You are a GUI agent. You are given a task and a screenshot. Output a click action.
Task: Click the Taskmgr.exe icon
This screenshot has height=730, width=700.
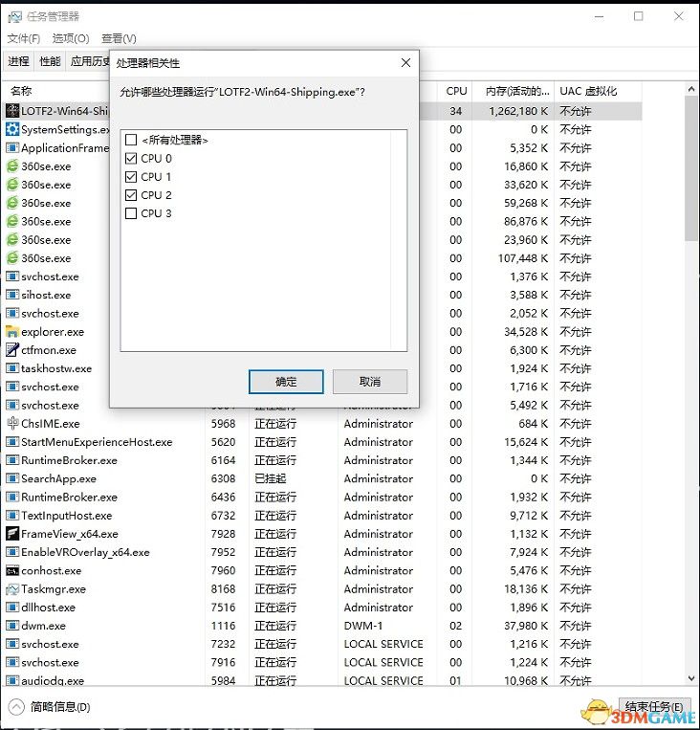[12, 589]
